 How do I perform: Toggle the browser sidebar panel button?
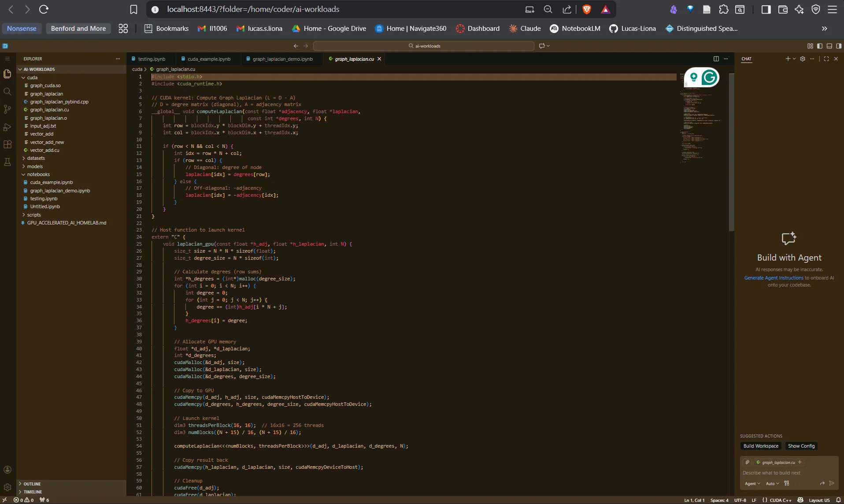(766, 9)
